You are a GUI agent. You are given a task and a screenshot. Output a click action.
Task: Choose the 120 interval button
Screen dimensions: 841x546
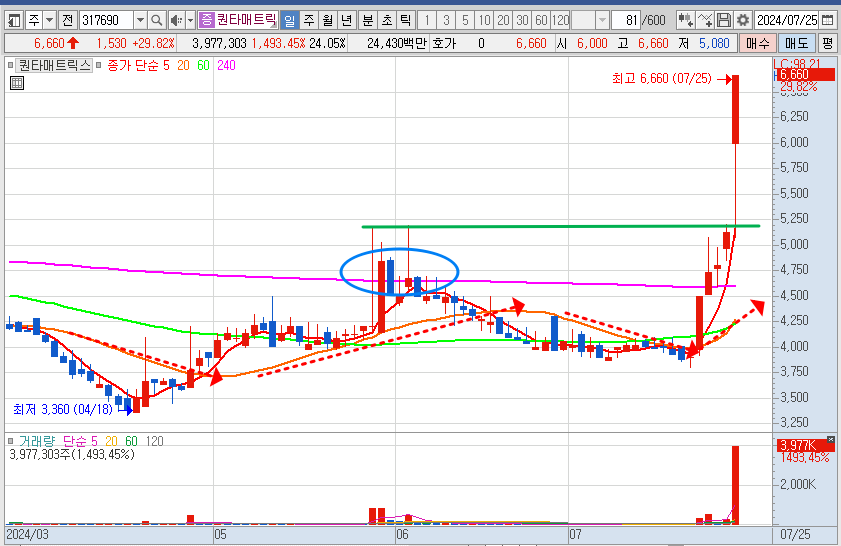click(560, 20)
